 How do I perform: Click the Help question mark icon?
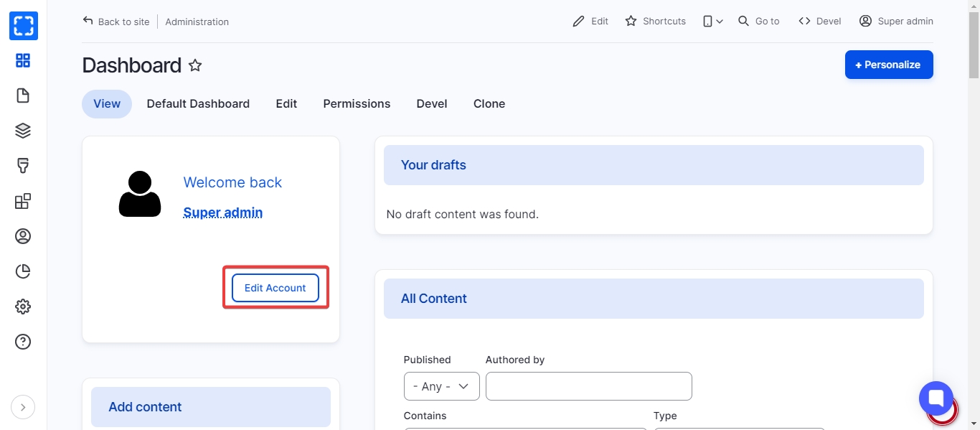click(x=23, y=342)
